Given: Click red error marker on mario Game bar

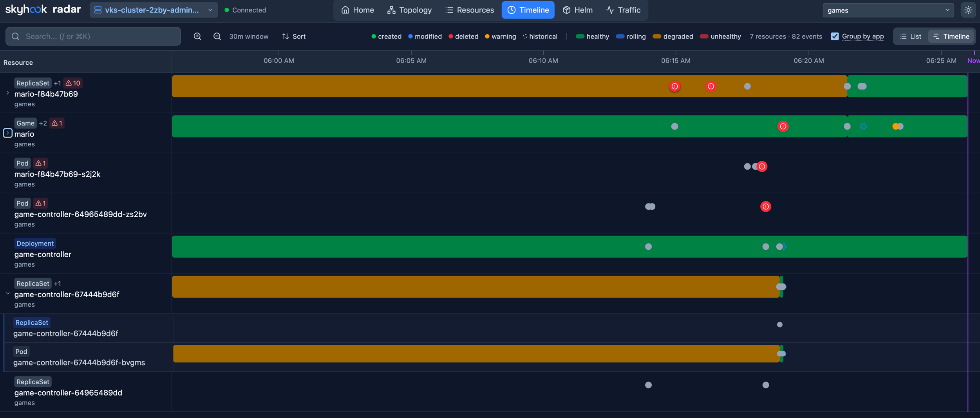Looking at the screenshot, I should pyautogui.click(x=783, y=126).
